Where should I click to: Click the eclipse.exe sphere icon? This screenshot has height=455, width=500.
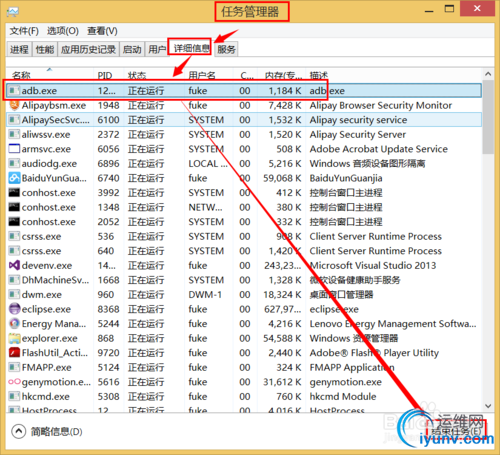[x=14, y=309]
